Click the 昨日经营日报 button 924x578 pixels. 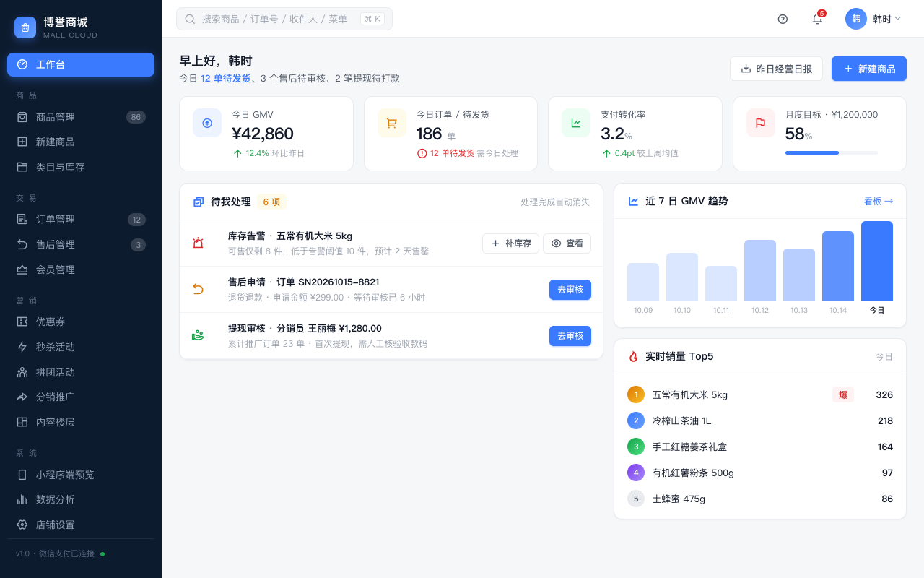pyautogui.click(x=776, y=69)
